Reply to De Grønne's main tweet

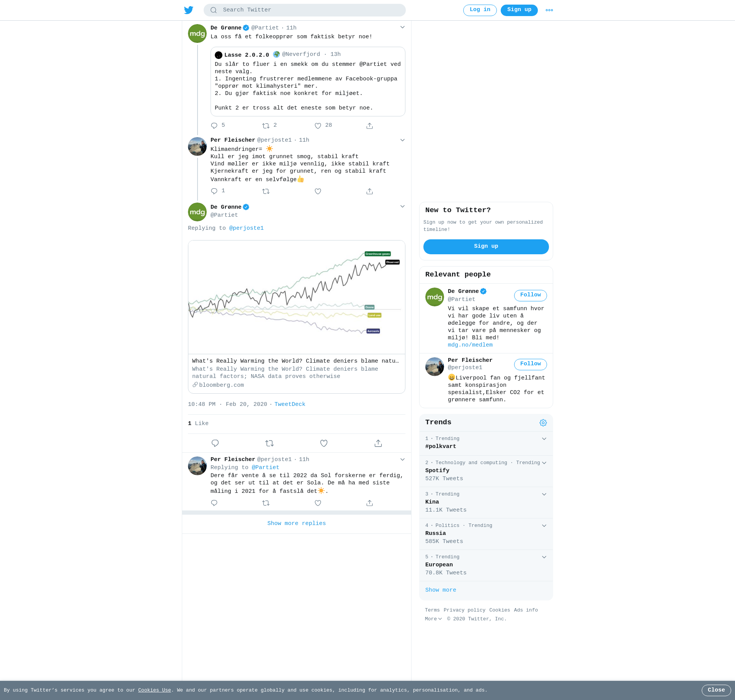click(x=215, y=443)
